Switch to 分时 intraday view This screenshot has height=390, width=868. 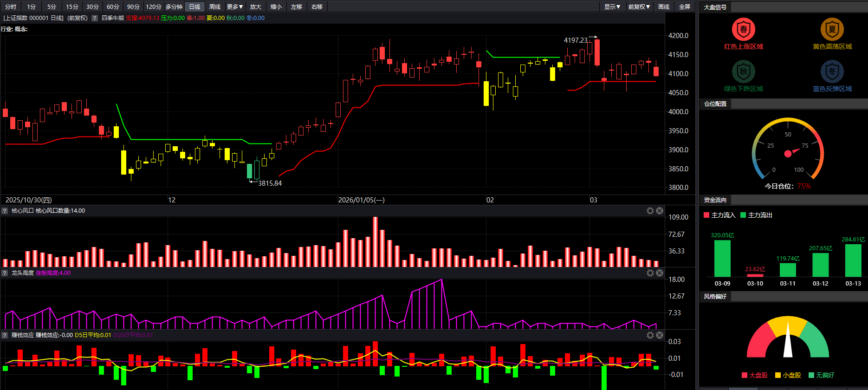pos(11,6)
